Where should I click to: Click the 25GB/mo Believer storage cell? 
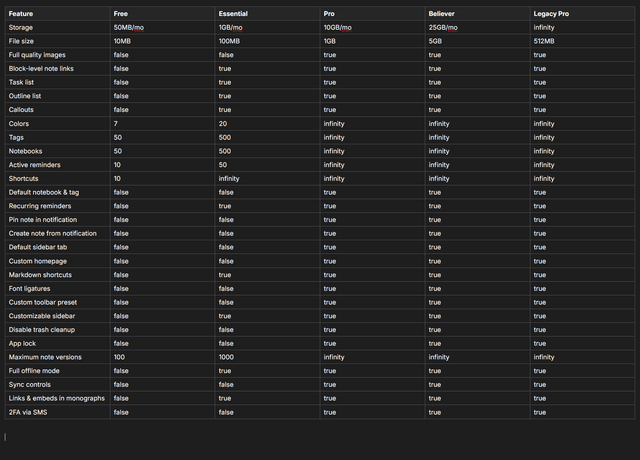pyautogui.click(x=443, y=27)
